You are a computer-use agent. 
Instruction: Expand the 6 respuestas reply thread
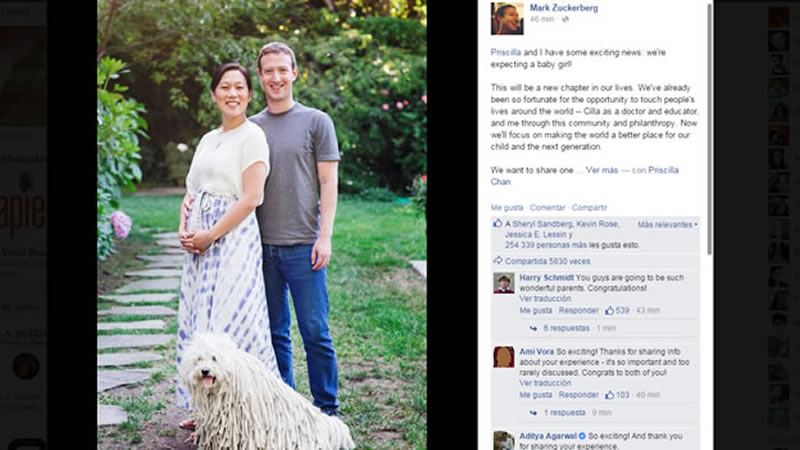coord(566,328)
